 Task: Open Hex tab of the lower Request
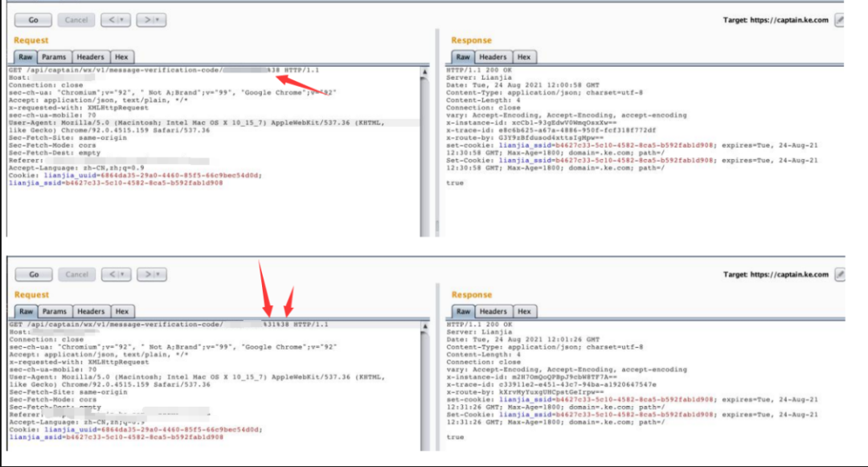pos(122,312)
